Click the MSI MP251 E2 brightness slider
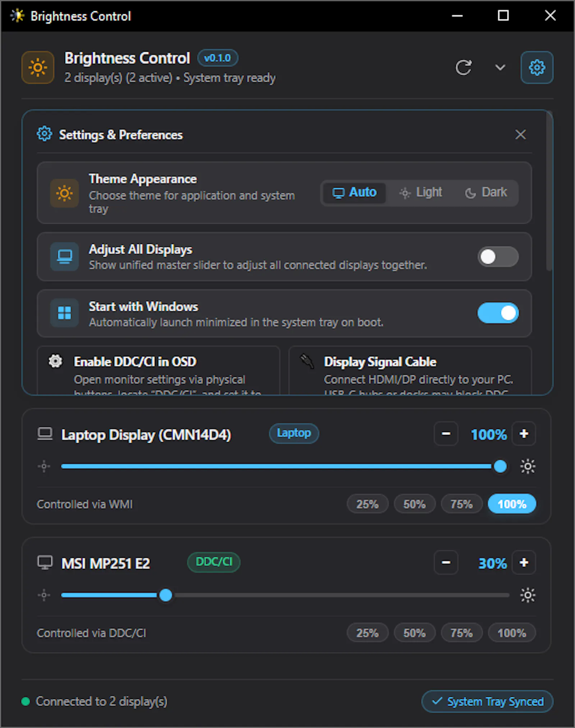Viewport: 575px width, 728px height. 285,595
